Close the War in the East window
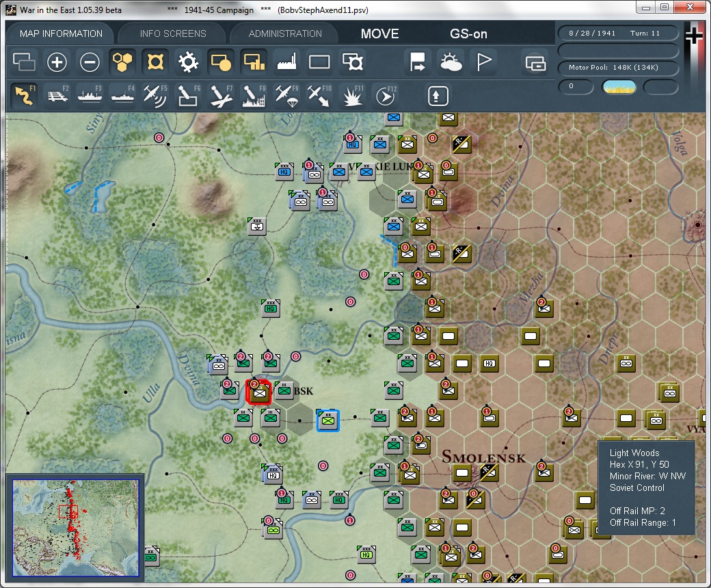Image resolution: width=711 pixels, height=588 pixels. click(690, 8)
